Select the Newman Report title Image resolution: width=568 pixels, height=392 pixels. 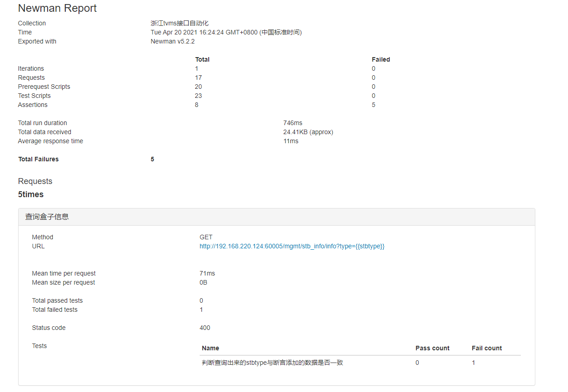pos(58,8)
